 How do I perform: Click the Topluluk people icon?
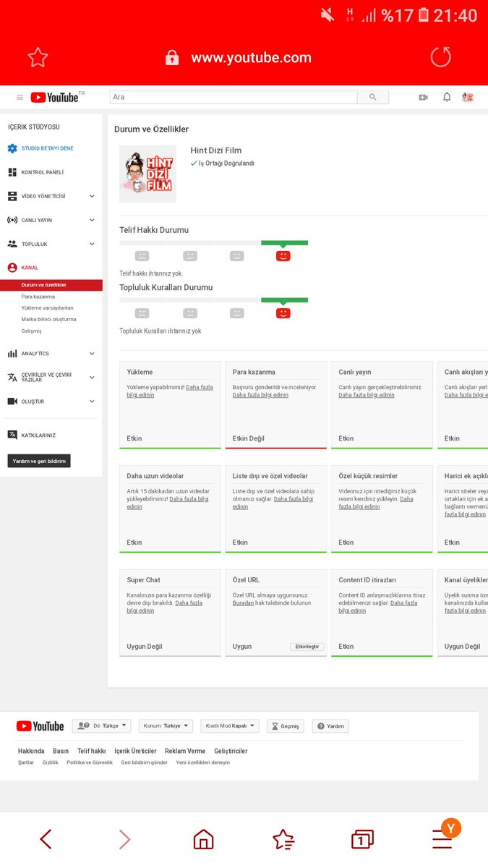pos(12,244)
